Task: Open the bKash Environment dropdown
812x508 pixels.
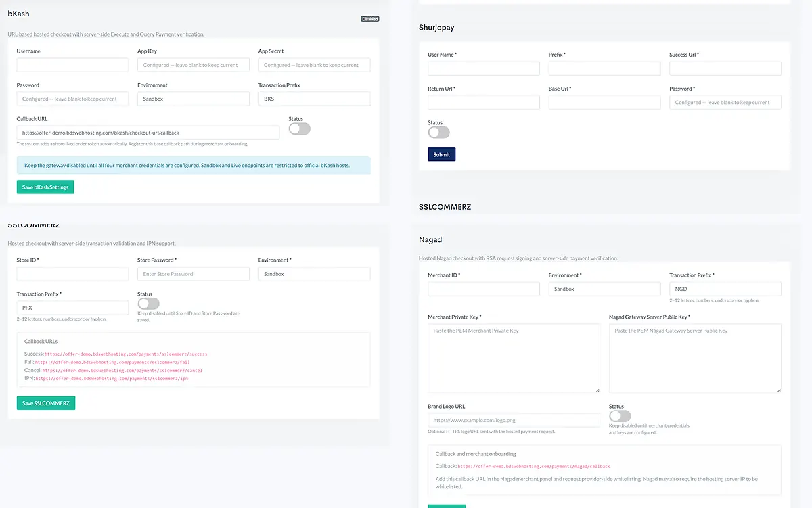Action: pyautogui.click(x=194, y=99)
